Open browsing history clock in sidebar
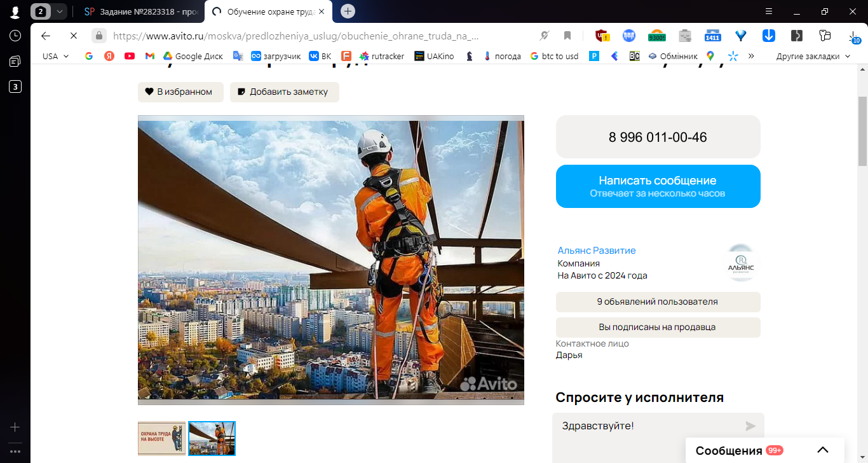Screen dimensions: 868x463 15,36
